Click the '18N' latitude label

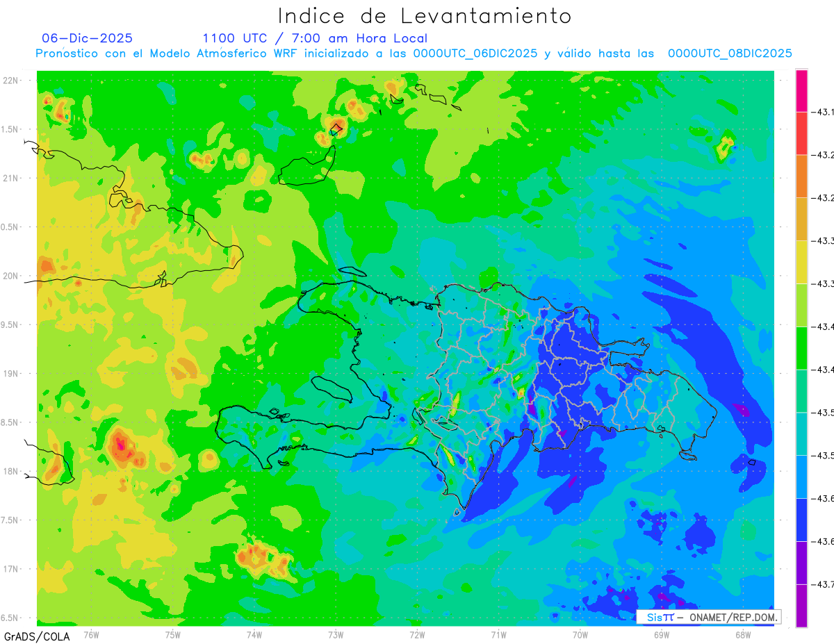(10, 471)
